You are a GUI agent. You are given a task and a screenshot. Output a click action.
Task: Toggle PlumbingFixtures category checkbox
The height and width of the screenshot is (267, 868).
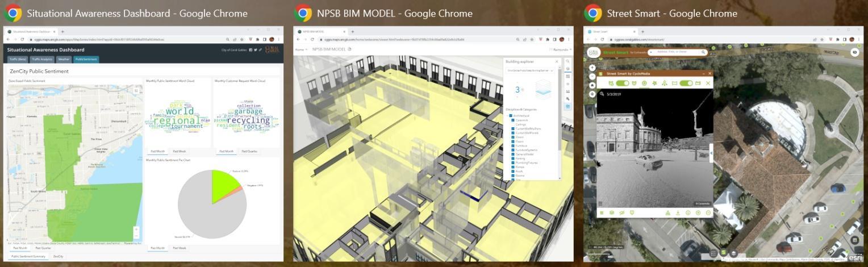[513, 162]
